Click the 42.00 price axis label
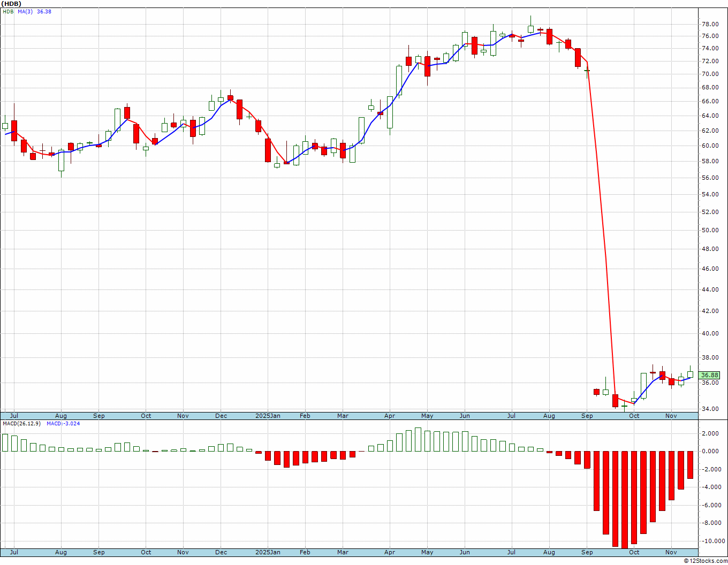The image size is (728, 565). pyautogui.click(x=710, y=311)
